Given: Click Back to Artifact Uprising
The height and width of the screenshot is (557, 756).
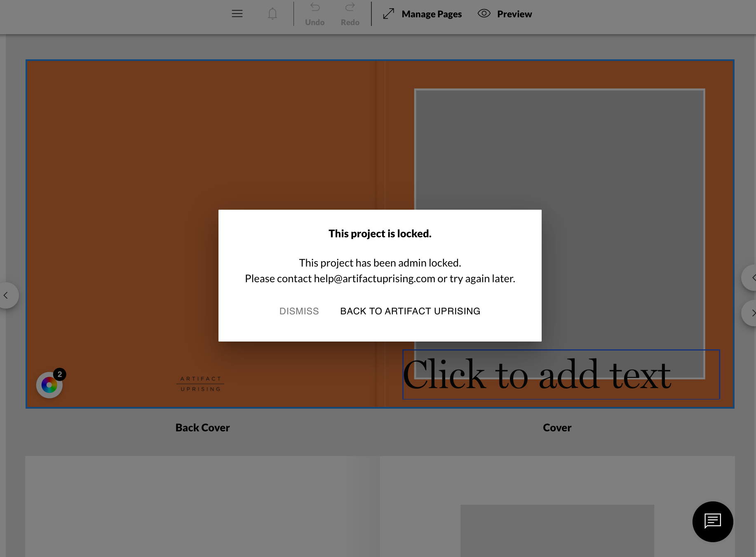Looking at the screenshot, I should [x=410, y=311].
